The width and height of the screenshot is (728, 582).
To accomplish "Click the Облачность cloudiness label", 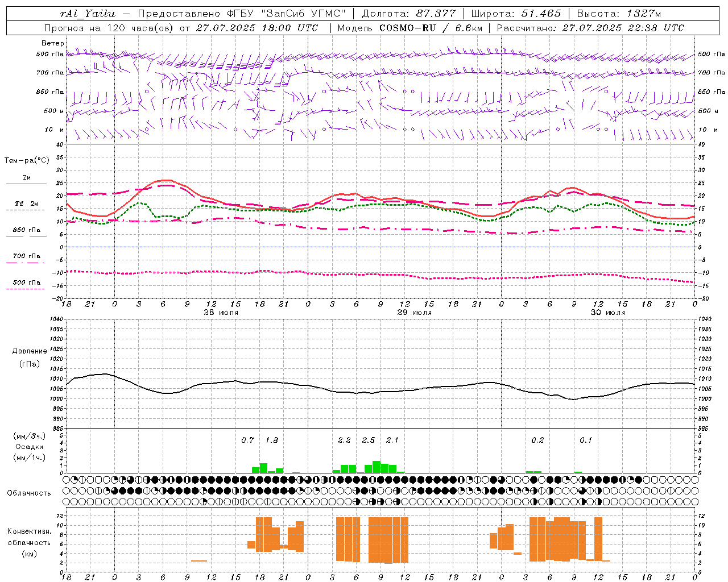I will coord(29,493).
